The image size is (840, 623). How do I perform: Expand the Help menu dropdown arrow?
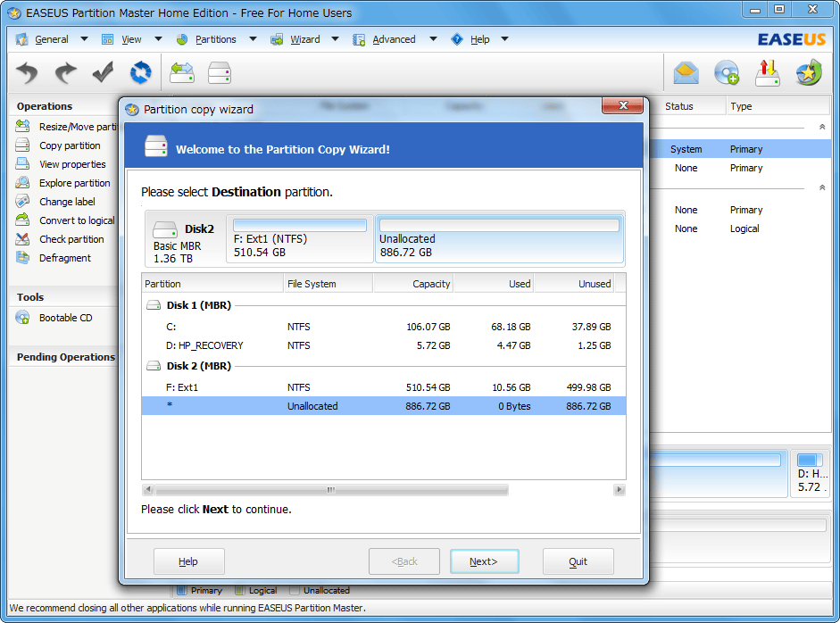click(504, 39)
